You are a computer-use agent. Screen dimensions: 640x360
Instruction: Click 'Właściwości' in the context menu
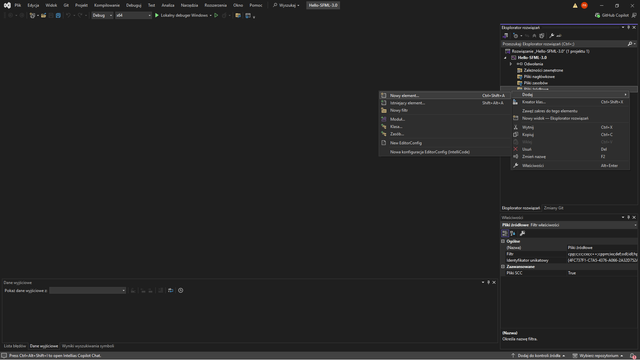click(570, 166)
